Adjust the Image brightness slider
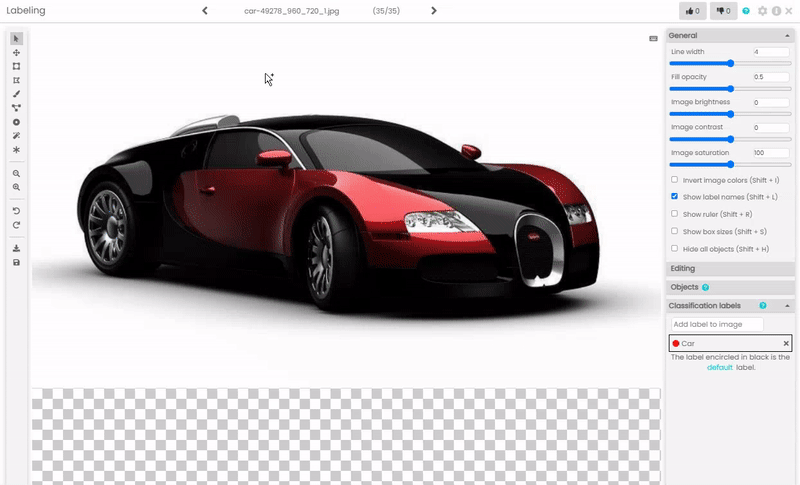The height and width of the screenshot is (485, 800). 730,114
